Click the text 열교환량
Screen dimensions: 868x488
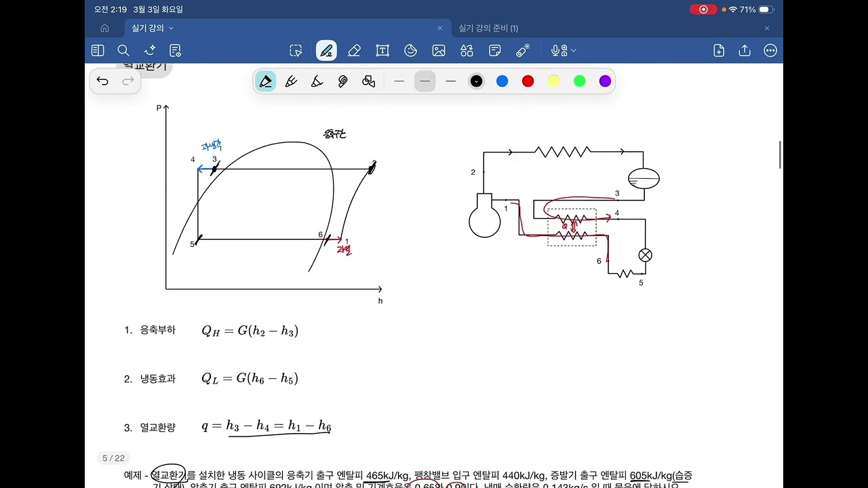tap(157, 428)
